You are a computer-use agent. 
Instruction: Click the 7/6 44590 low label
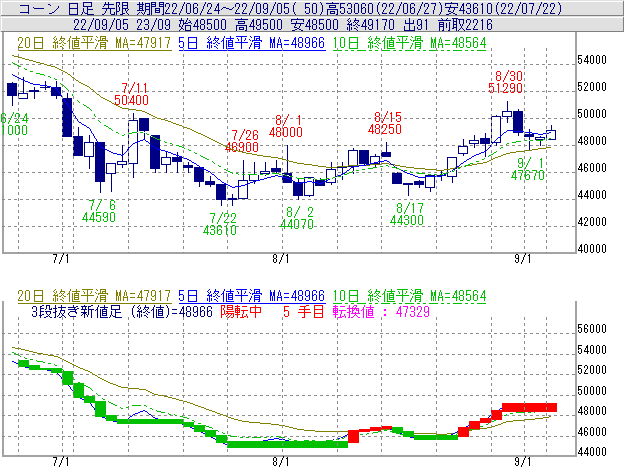point(99,211)
